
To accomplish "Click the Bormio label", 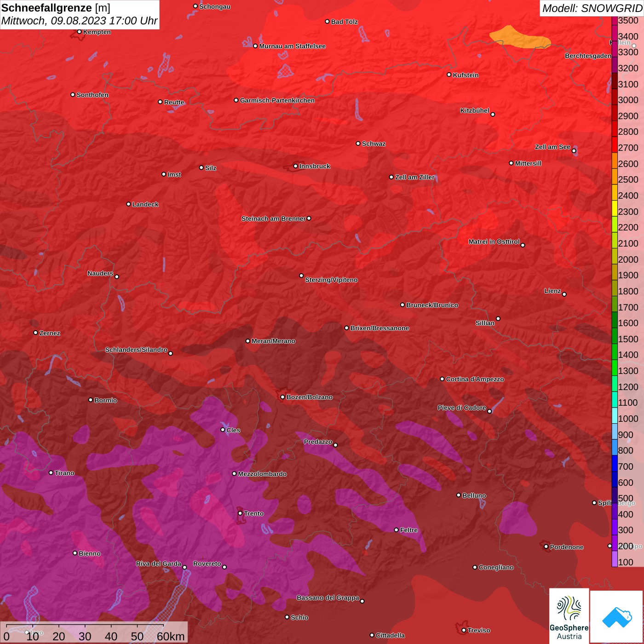I will [105, 400].
